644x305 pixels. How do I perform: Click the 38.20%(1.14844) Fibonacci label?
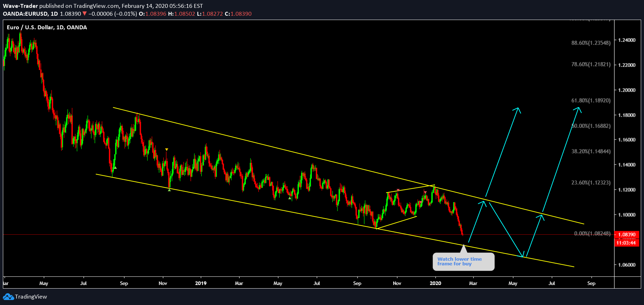591,151
